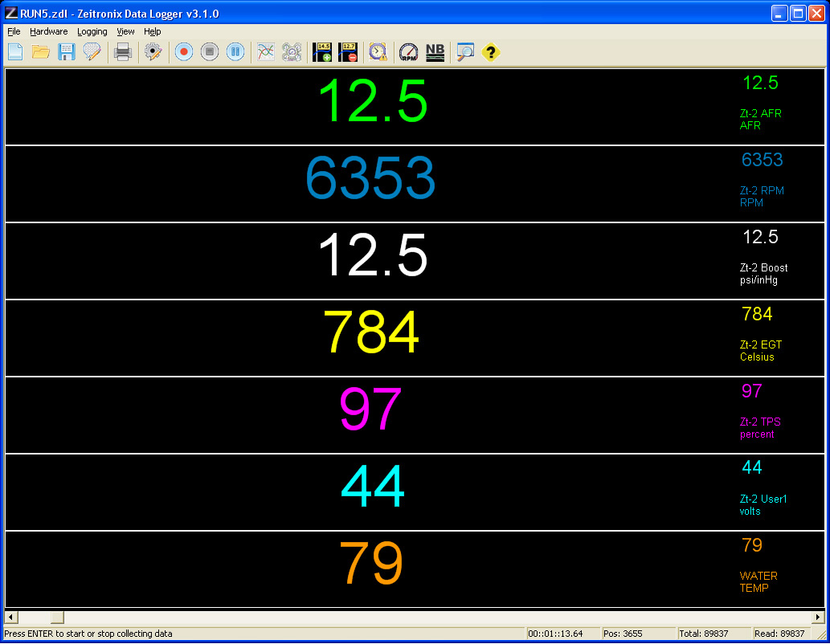This screenshot has width=830, height=644.
Task: Click the Print toolbar icon
Action: [122, 52]
